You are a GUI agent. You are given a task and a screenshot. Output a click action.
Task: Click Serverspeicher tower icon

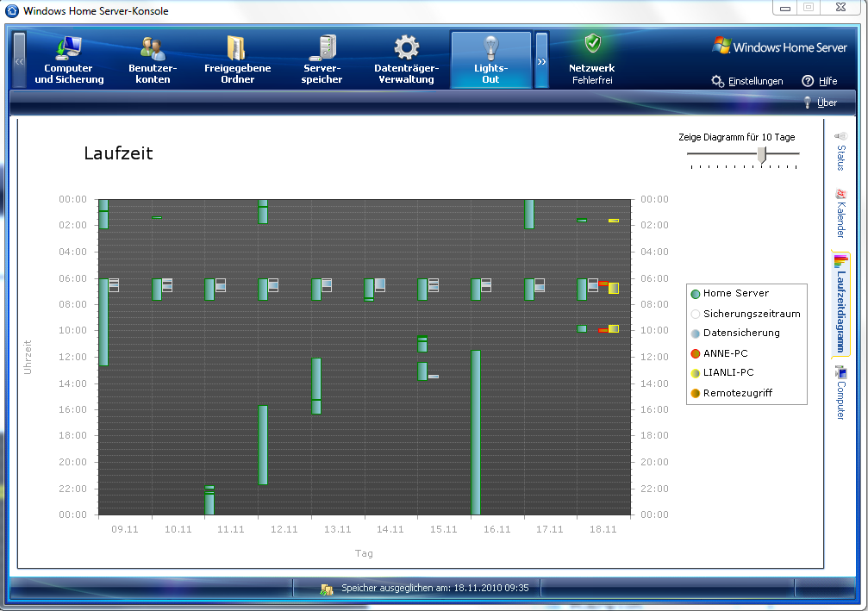point(324,47)
